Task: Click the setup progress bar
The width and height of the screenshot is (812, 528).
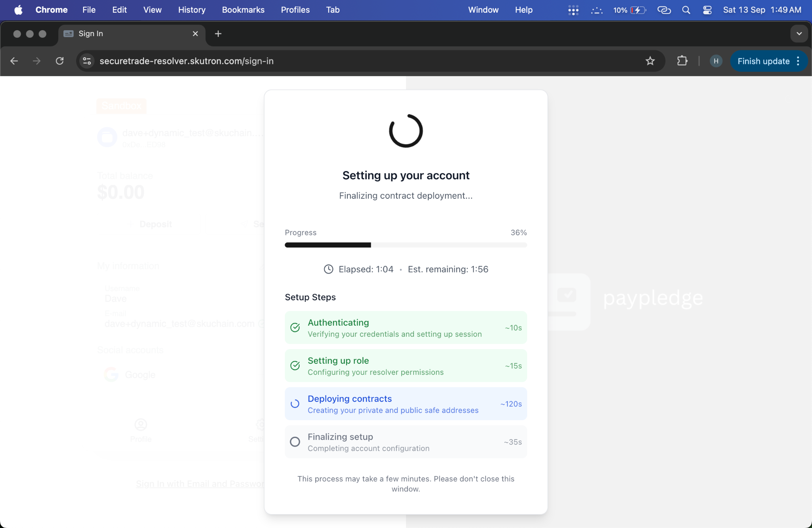Action: 406,245
